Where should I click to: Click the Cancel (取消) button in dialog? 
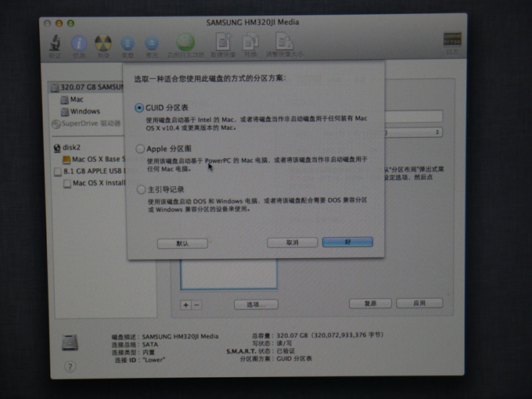292,243
